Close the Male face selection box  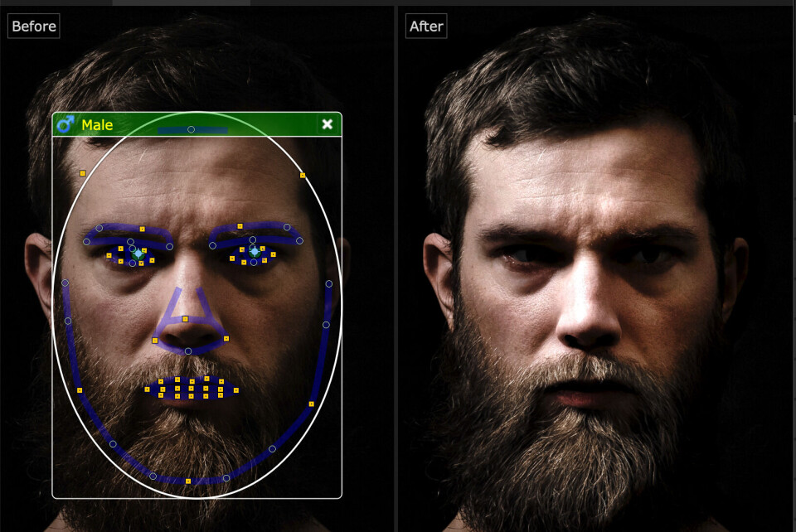coord(328,124)
